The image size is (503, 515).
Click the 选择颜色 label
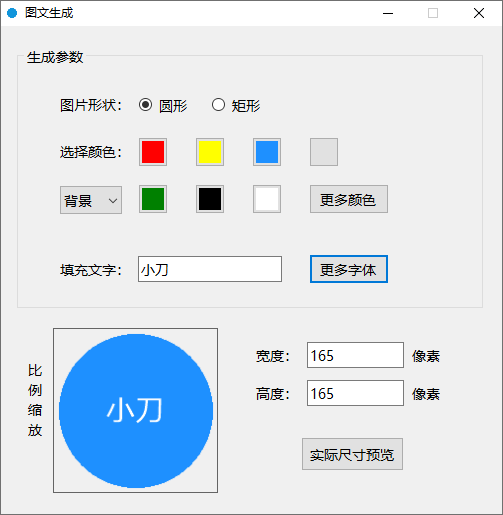pyautogui.click(x=91, y=152)
